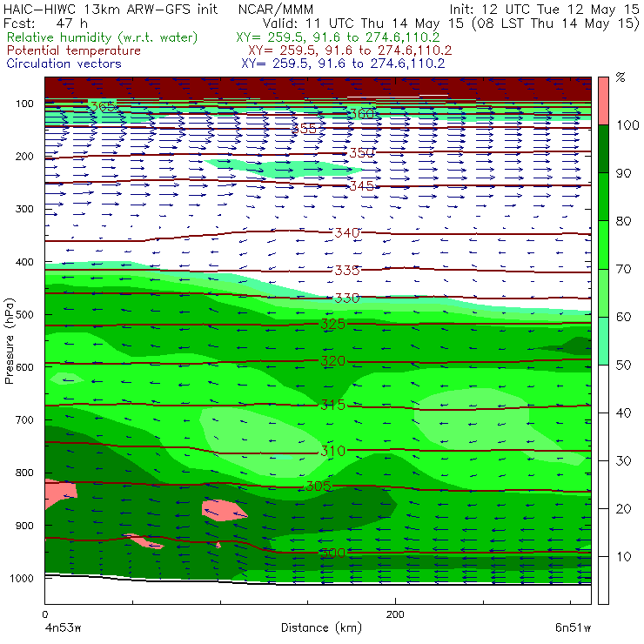Click the blue XY coordinates line for vectors
This screenshot has width=644, height=644.
click(344, 64)
